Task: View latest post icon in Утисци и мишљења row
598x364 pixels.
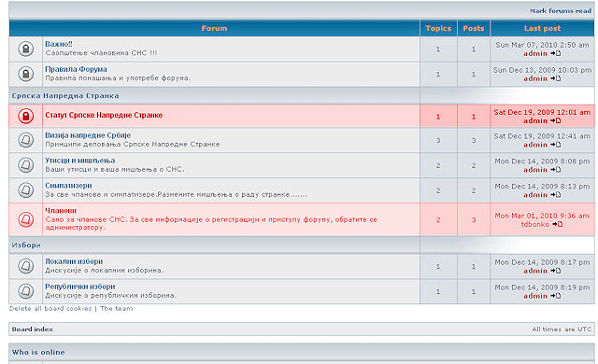Action: 556,170
